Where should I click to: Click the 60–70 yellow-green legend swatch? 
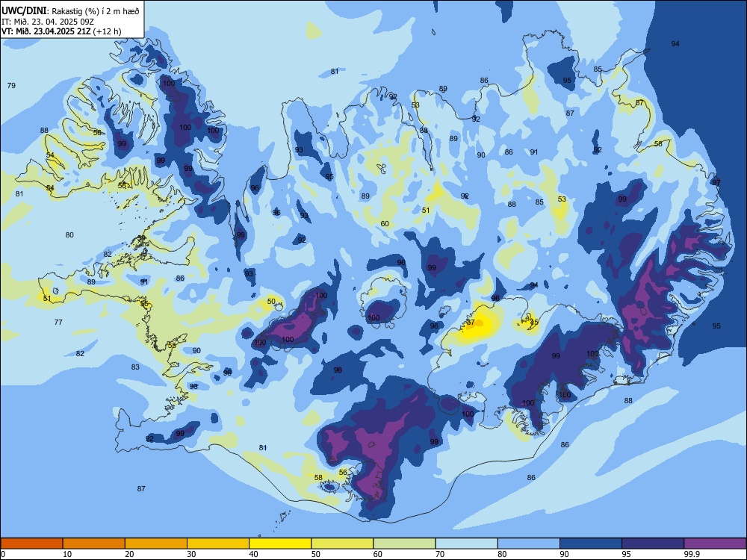click(x=404, y=544)
